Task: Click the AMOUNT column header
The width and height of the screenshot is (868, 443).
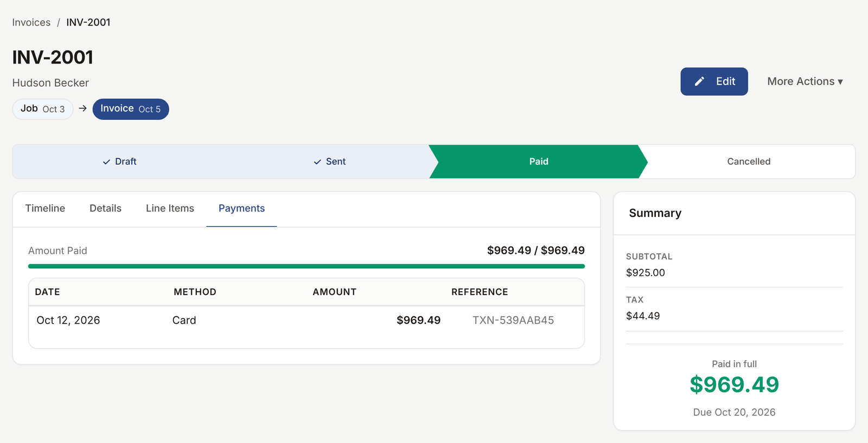Action: [x=335, y=292]
